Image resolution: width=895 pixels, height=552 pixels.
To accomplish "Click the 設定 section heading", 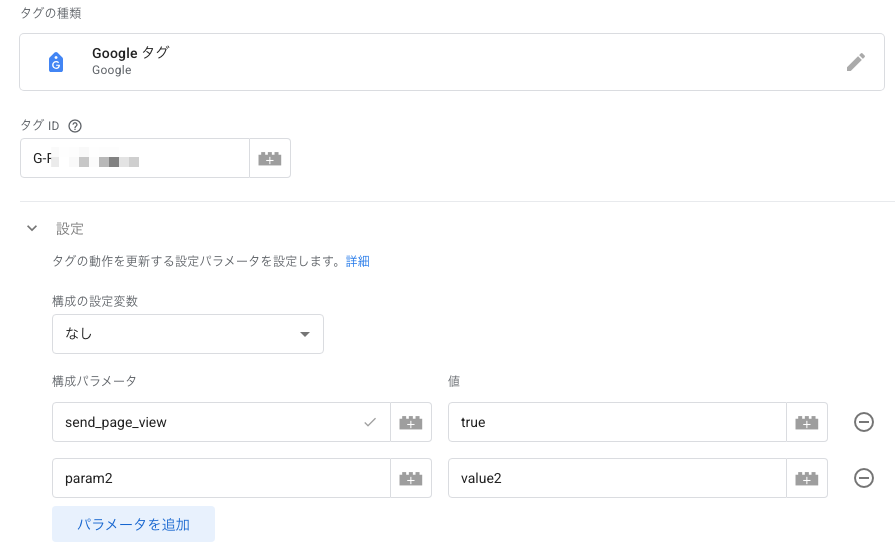I will pyautogui.click(x=70, y=229).
